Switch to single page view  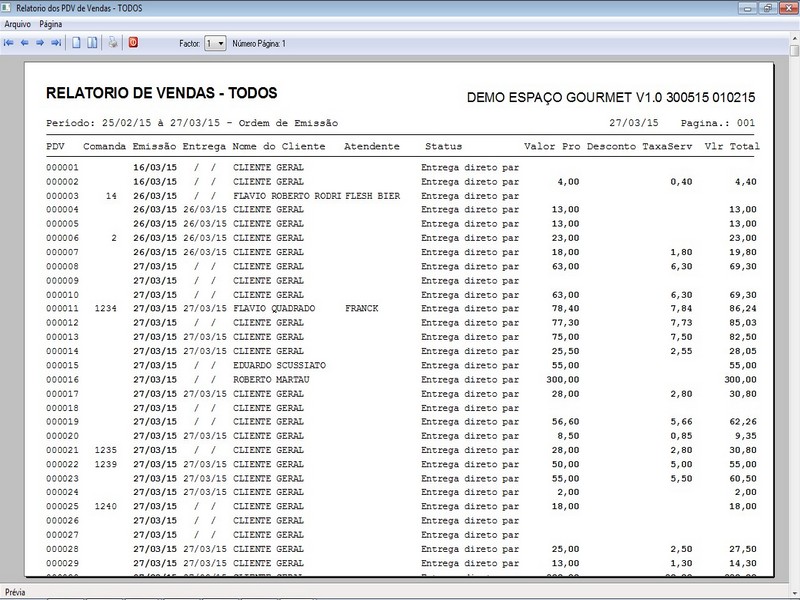click(76, 44)
